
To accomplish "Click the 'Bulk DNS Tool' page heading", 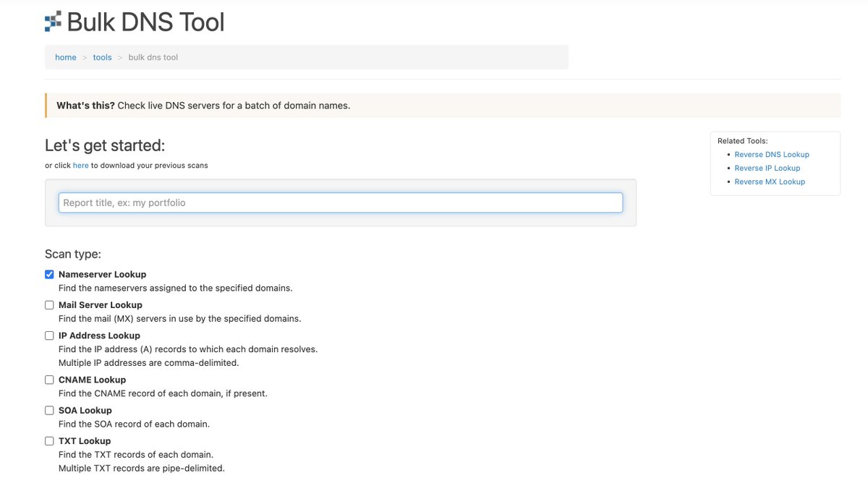I will [145, 22].
